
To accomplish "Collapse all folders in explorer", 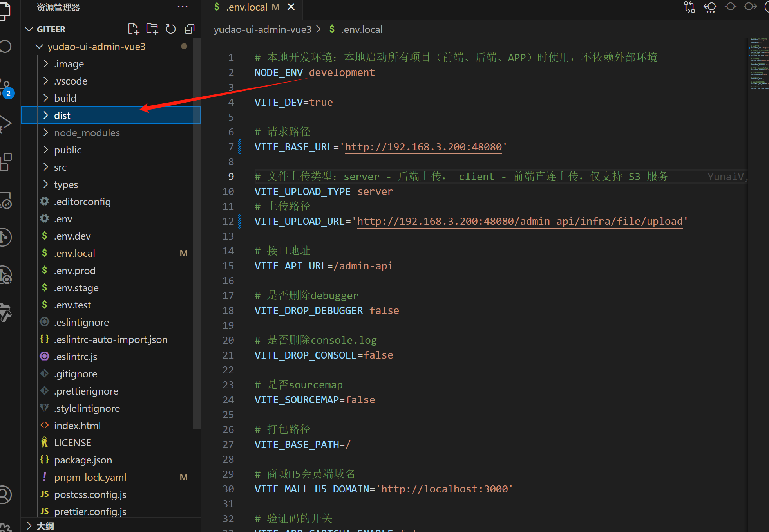I will click(x=190, y=29).
